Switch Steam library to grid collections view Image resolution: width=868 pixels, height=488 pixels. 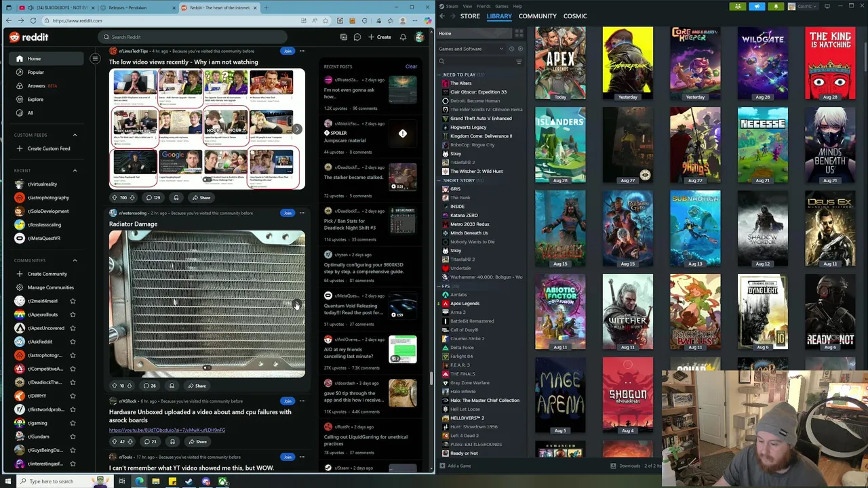click(519, 33)
